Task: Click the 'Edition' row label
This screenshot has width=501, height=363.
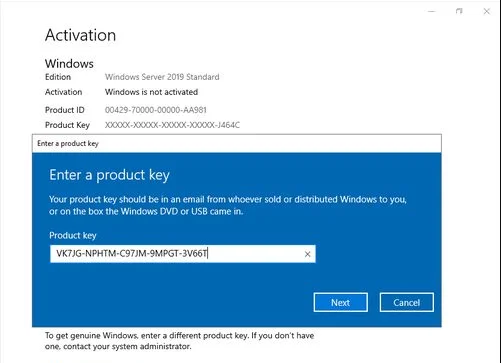Action: (58, 77)
